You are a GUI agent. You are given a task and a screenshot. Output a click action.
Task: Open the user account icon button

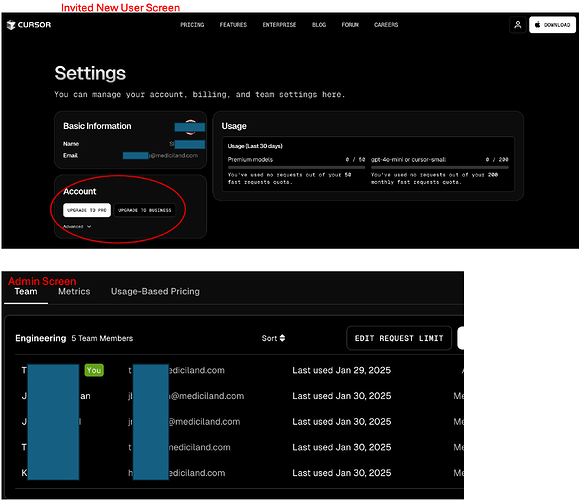click(x=518, y=25)
